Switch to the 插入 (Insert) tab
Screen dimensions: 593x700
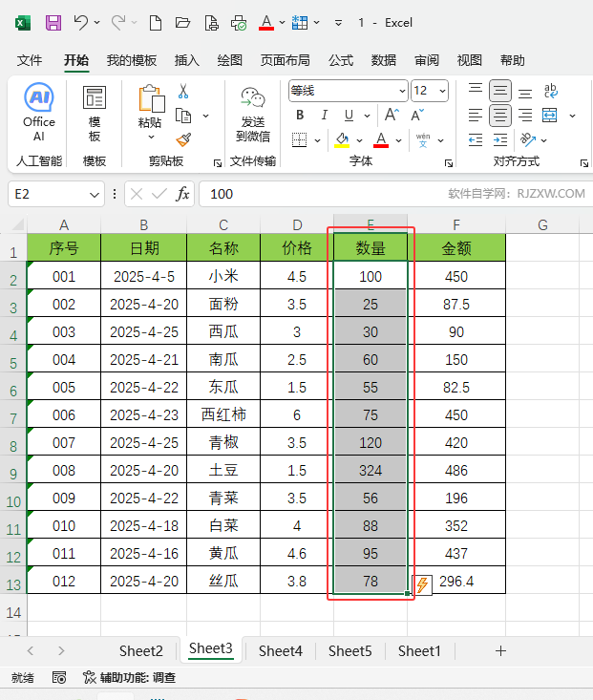(186, 60)
